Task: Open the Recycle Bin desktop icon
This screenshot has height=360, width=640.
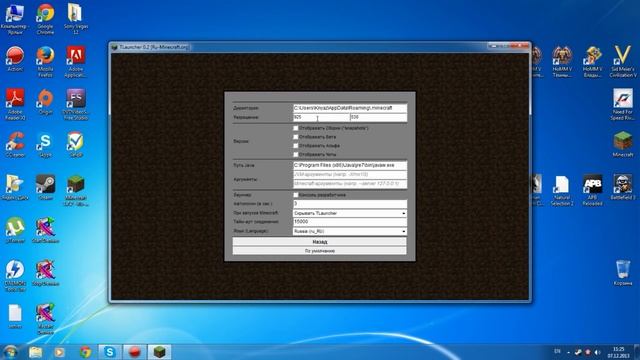Action: (623, 273)
